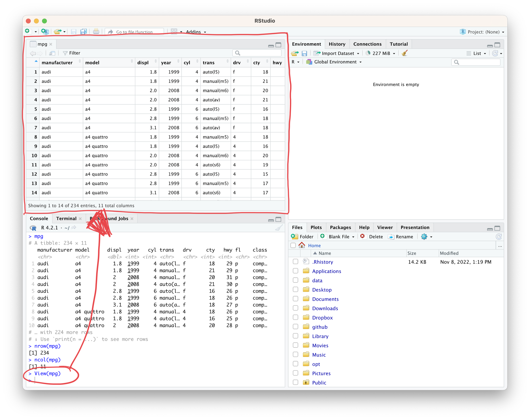Screen dimensions: 530x420
Task: Click the print document icon
Action: 96,31
